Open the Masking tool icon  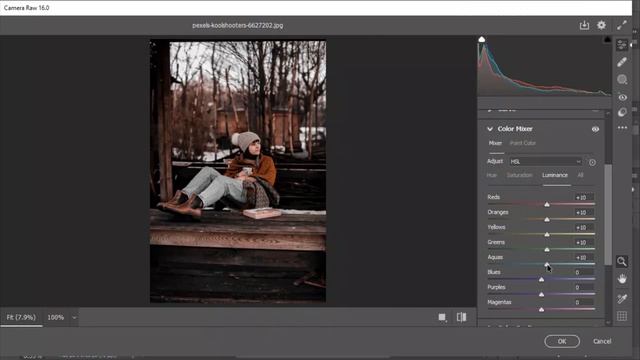pos(622,80)
